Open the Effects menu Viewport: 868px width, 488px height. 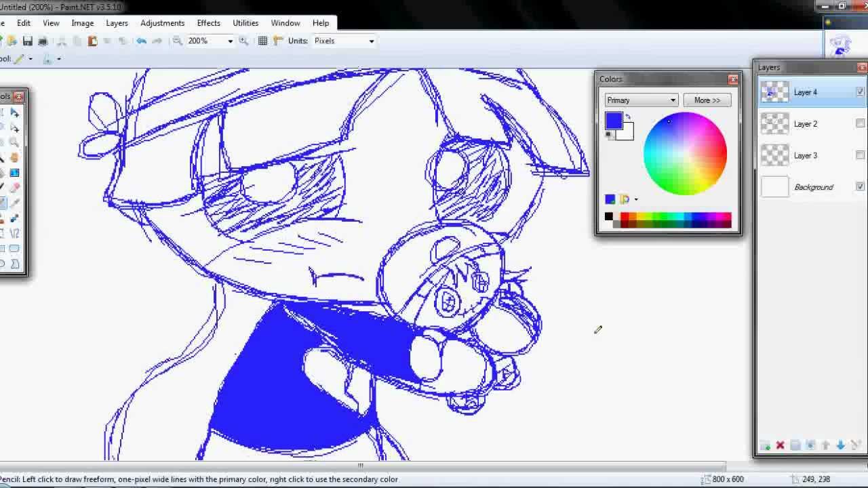209,23
